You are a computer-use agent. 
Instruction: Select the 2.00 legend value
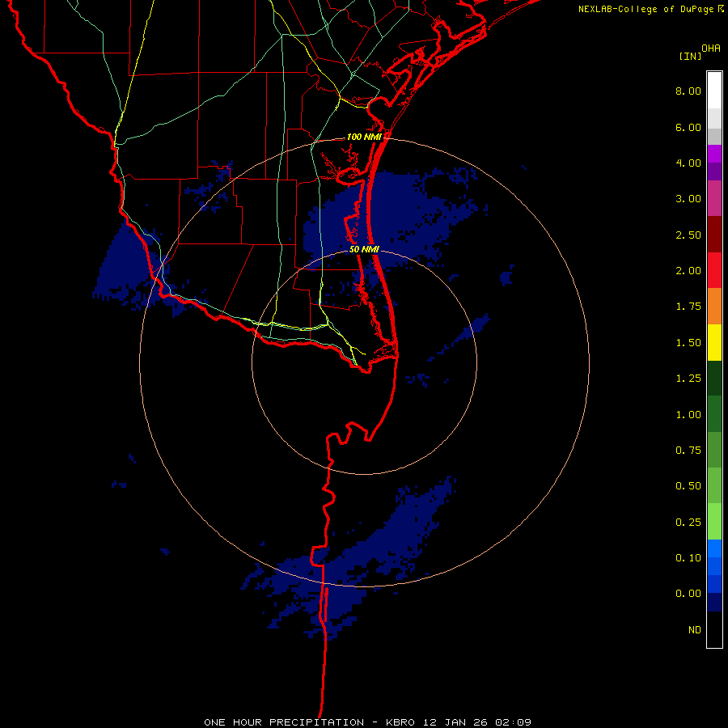[x=688, y=271]
